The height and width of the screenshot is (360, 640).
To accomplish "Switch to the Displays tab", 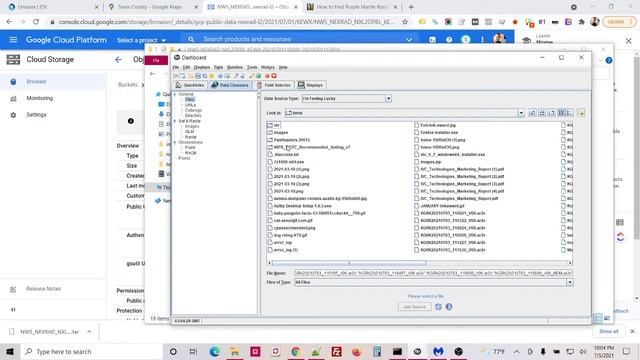I will click(311, 85).
